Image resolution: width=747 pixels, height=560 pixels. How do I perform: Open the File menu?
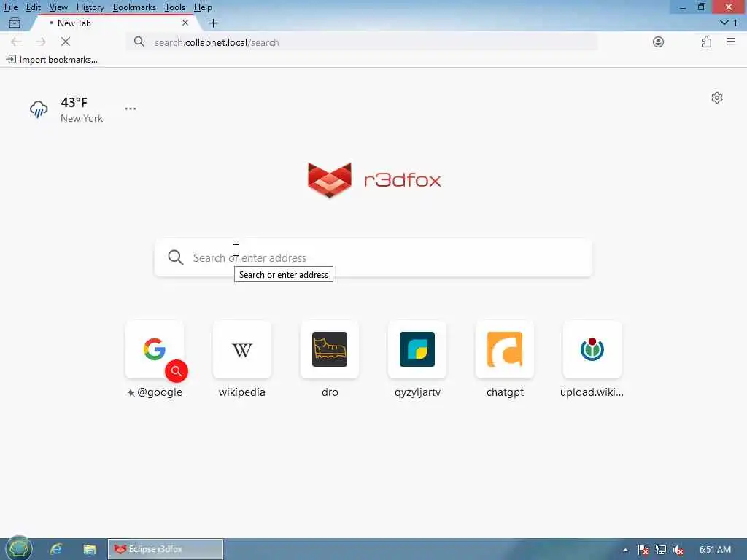(10, 7)
